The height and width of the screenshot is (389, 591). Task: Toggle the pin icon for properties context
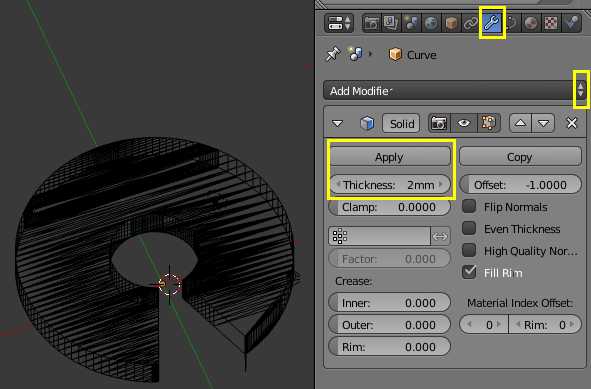click(333, 54)
